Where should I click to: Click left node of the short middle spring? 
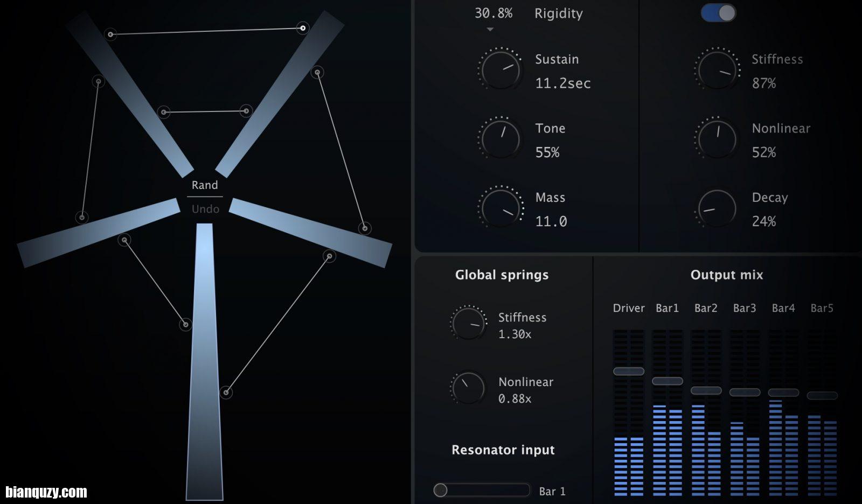click(x=164, y=112)
